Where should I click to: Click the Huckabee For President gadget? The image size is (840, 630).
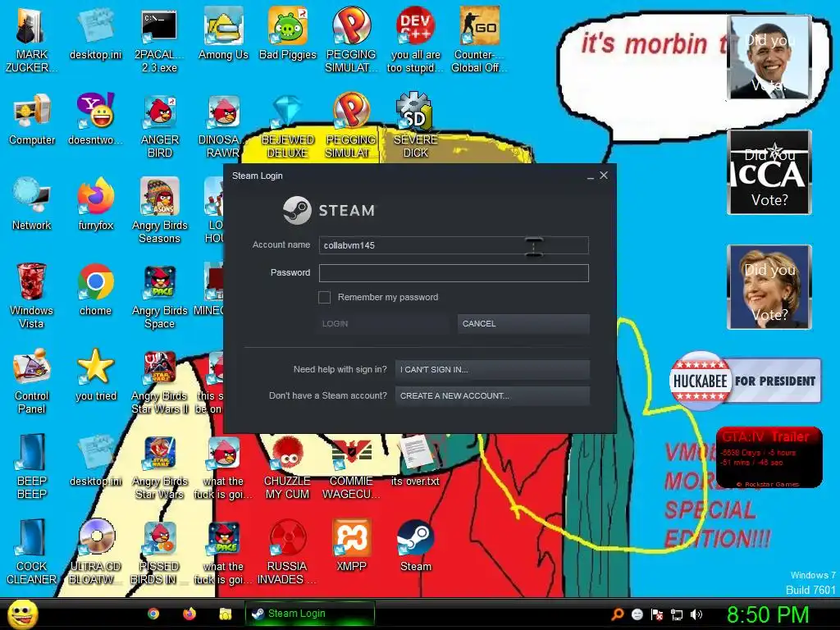pos(745,381)
